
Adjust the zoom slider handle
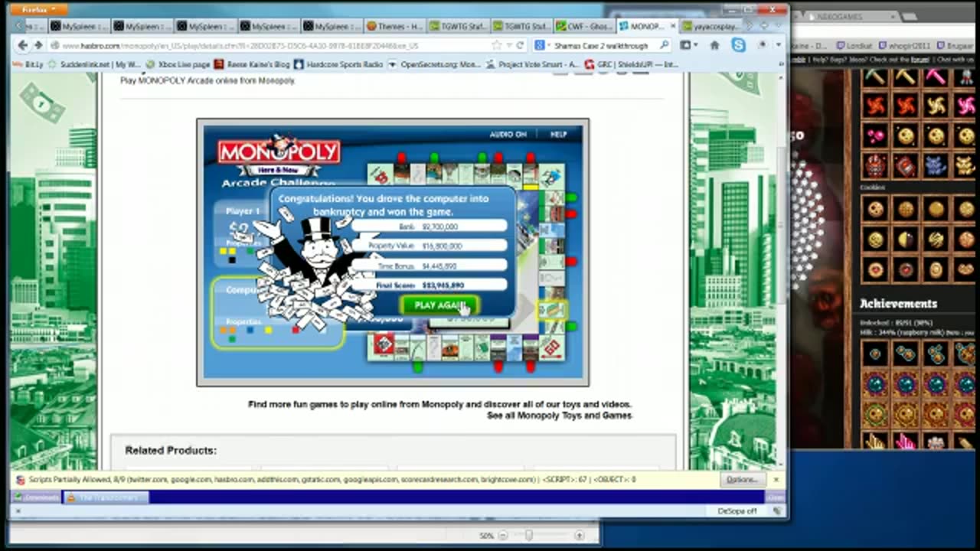528,536
